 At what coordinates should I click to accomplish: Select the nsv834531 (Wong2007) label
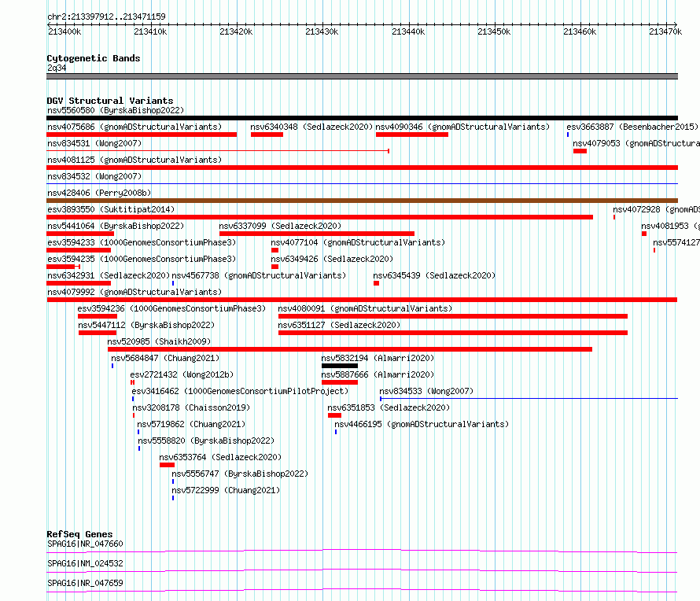(94, 143)
